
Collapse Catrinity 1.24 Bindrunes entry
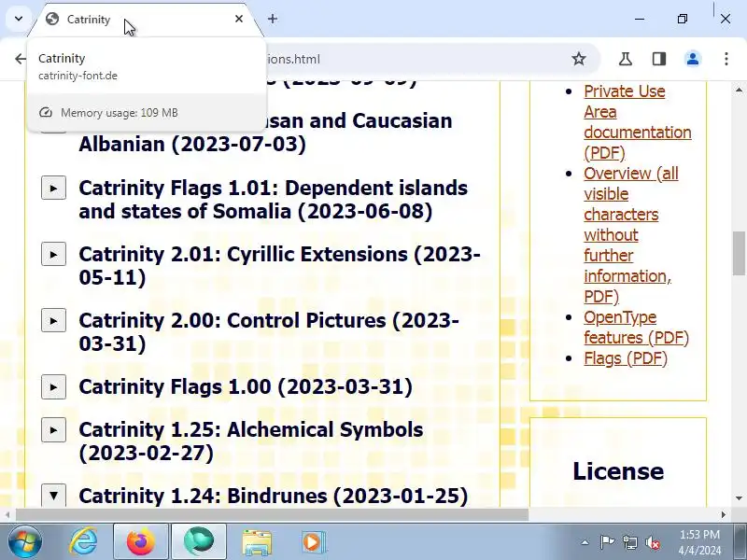tap(53, 496)
